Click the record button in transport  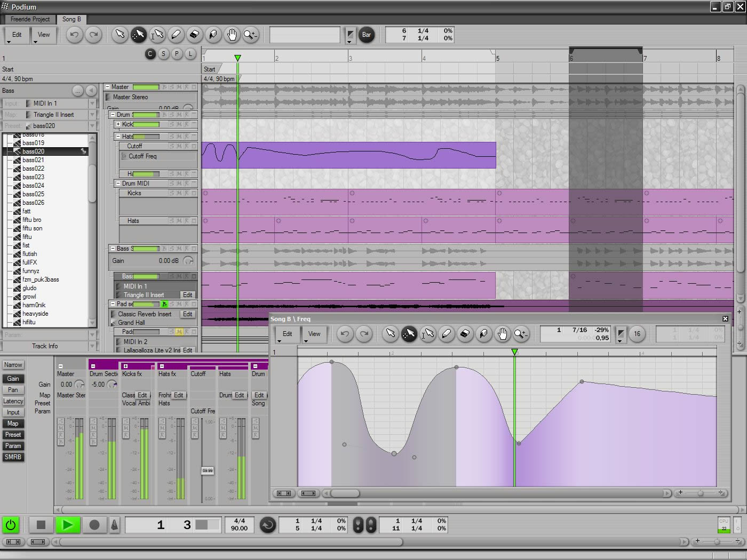point(94,525)
